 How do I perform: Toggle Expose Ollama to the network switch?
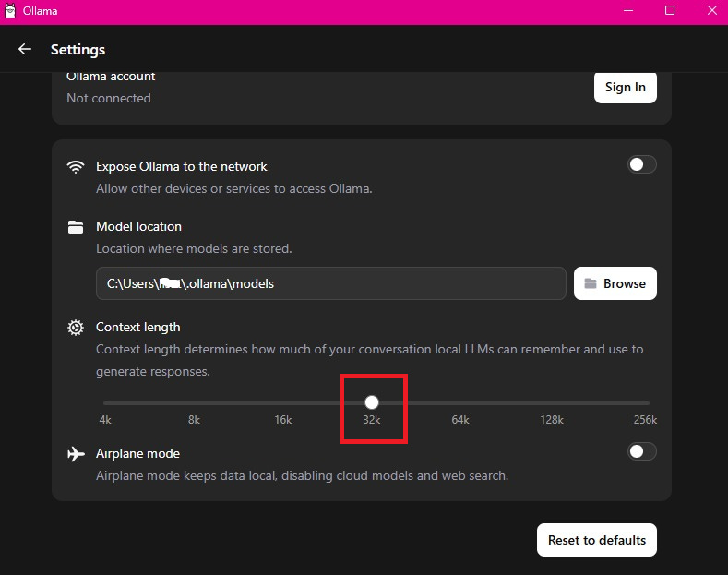(641, 164)
